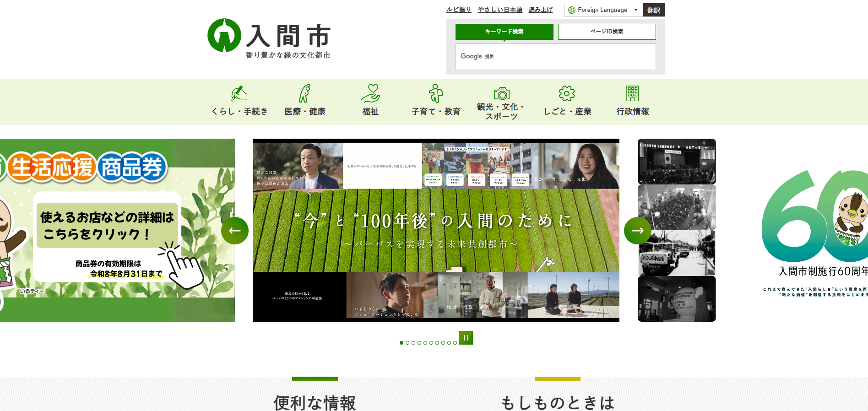Expand the Foreign Language dropdown
Image resolution: width=868 pixels, height=411 pixels.
coord(603,10)
